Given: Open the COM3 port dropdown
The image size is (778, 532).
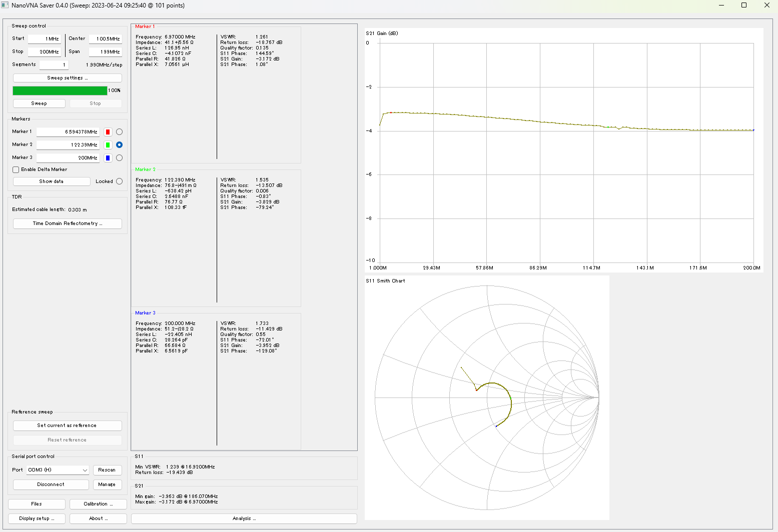Looking at the screenshot, I should pos(58,470).
